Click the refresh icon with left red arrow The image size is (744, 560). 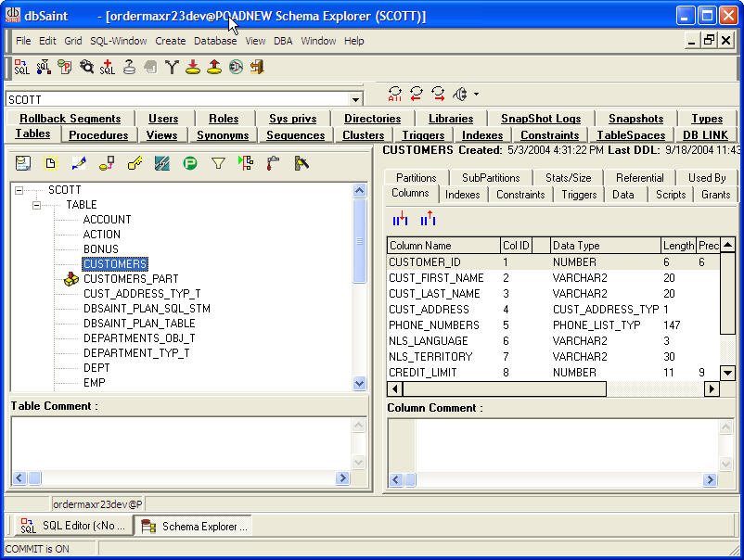(417, 94)
